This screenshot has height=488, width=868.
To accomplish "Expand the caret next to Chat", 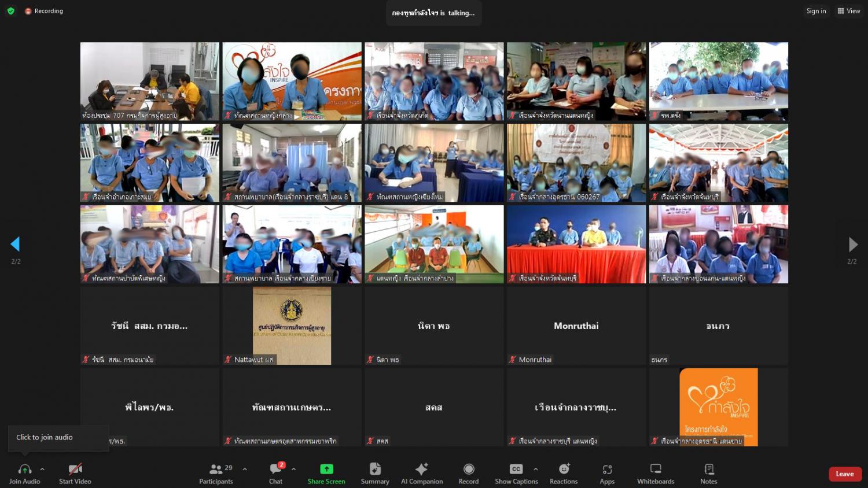I will tap(293, 469).
